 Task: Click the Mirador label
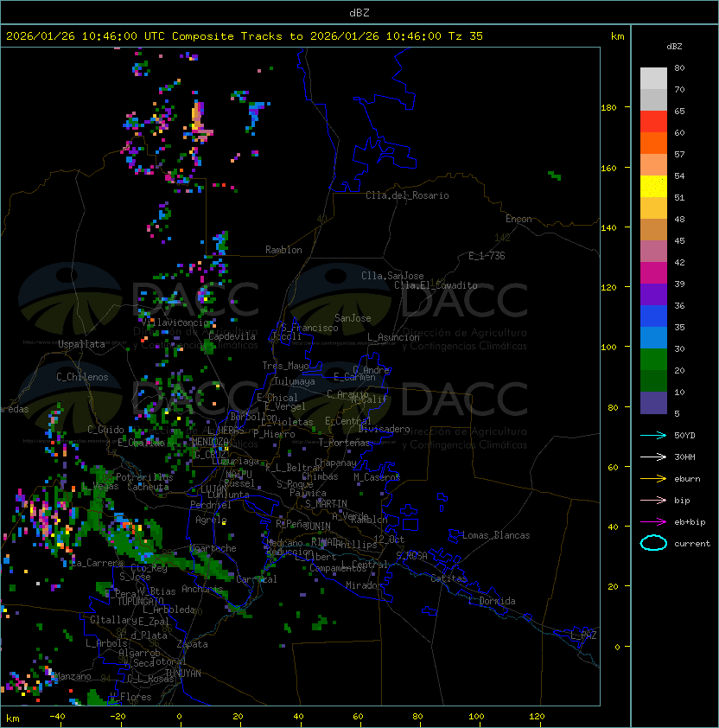tap(364, 585)
